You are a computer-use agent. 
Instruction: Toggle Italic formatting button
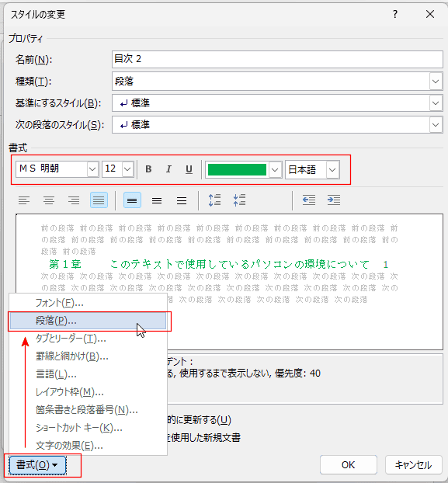click(x=168, y=169)
